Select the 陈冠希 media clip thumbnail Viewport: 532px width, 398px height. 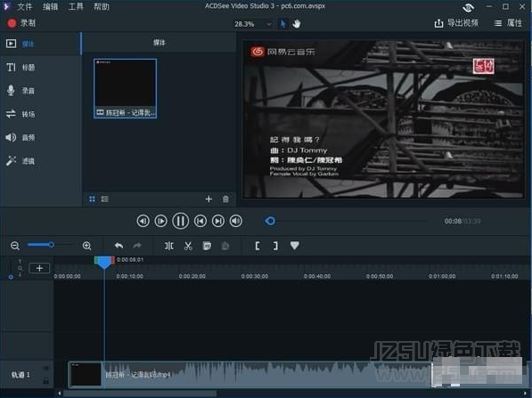125,88
